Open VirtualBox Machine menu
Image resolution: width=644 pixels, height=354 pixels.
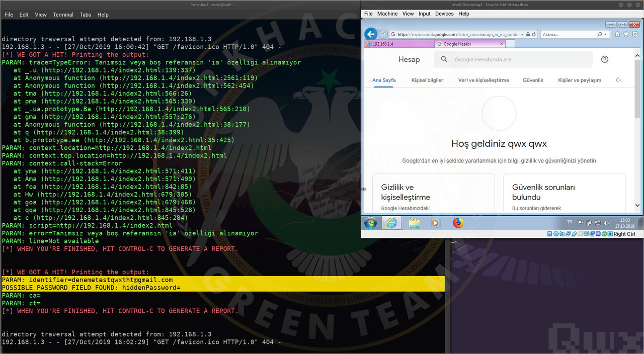(387, 14)
